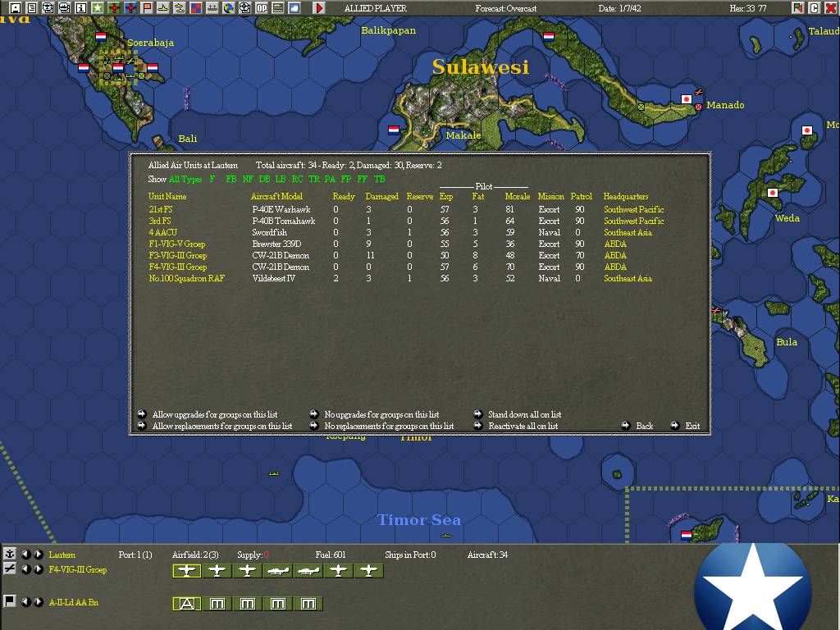Image resolution: width=840 pixels, height=630 pixels.
Task: Click the cloud weather toolbar icon
Action: click(294, 8)
